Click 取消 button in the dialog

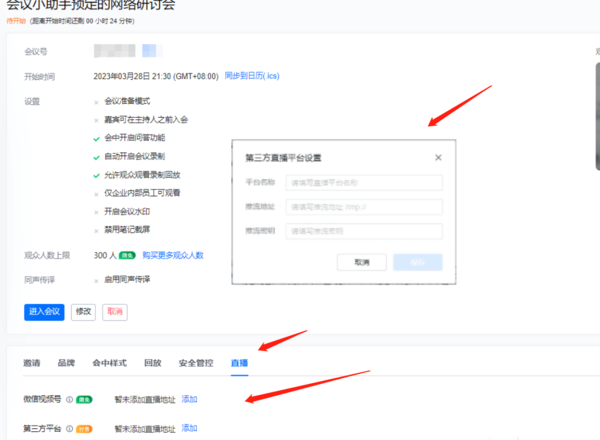[362, 262]
